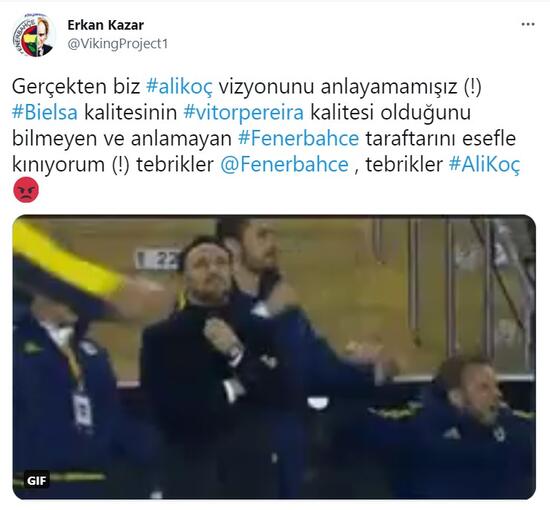Screen dimensions: 550x510
Task: Open the #vitorpereira hashtag
Action: click(x=243, y=113)
